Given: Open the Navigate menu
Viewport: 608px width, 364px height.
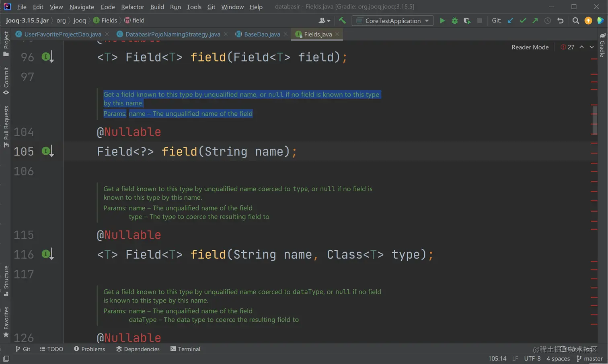Looking at the screenshot, I should [x=82, y=7].
